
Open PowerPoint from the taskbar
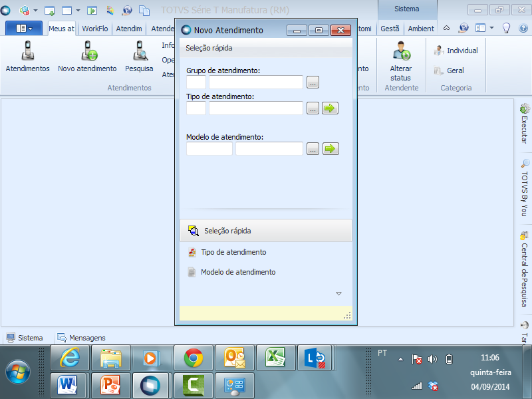point(110,386)
